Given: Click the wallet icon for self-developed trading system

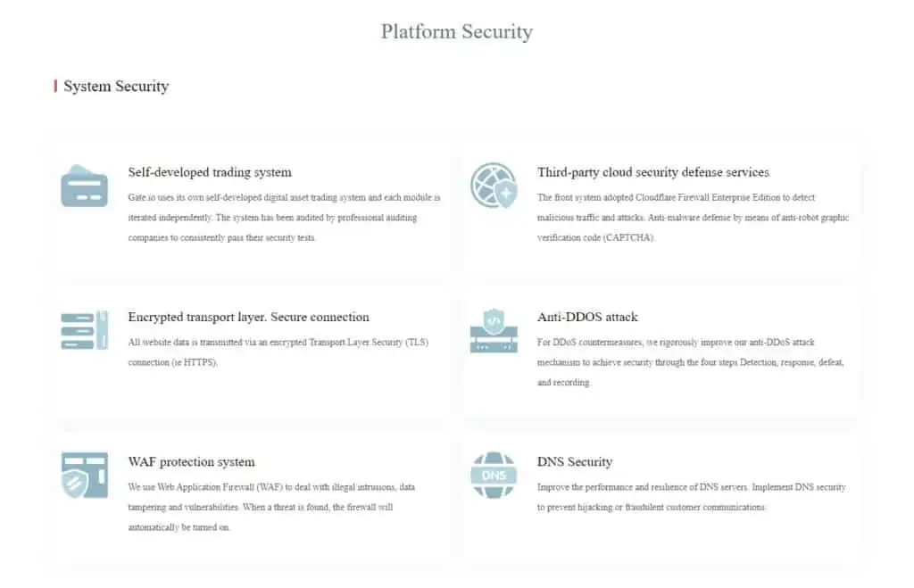Looking at the screenshot, I should click(85, 186).
